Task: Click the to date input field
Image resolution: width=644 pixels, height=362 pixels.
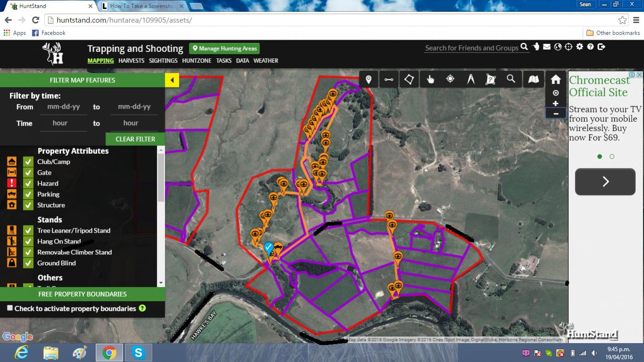Action: click(x=134, y=107)
